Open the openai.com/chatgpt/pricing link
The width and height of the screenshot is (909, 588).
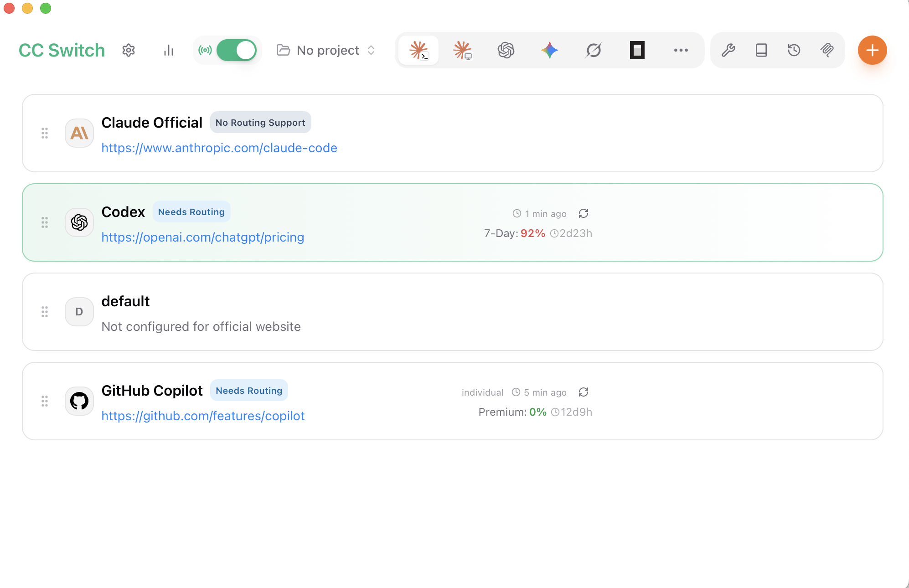[203, 237]
